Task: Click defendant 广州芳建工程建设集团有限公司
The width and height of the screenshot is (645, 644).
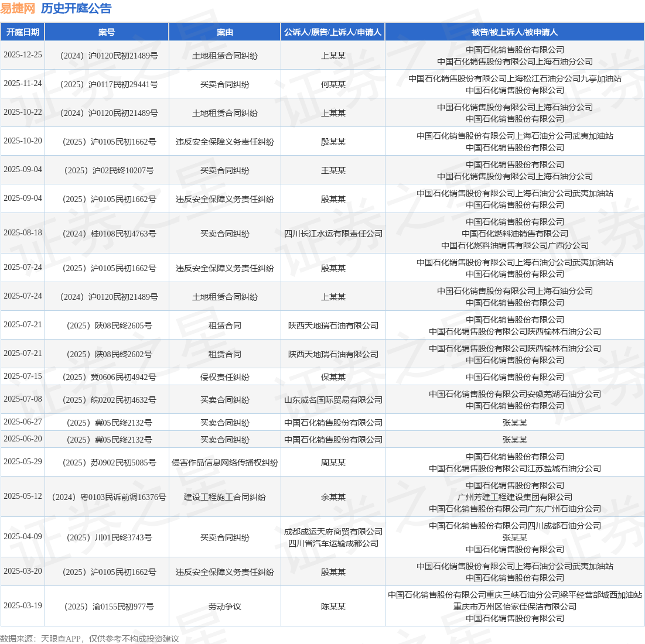Action: 514,497
